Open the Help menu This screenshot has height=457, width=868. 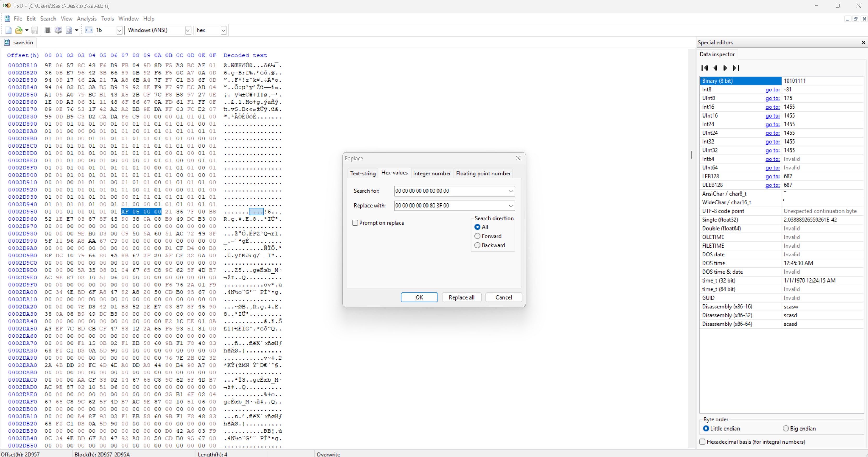coord(148,19)
